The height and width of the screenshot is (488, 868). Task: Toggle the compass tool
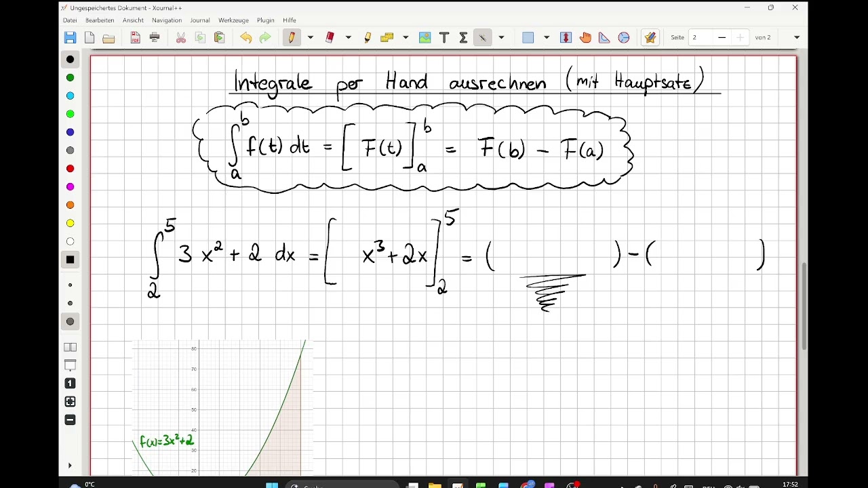pos(624,38)
